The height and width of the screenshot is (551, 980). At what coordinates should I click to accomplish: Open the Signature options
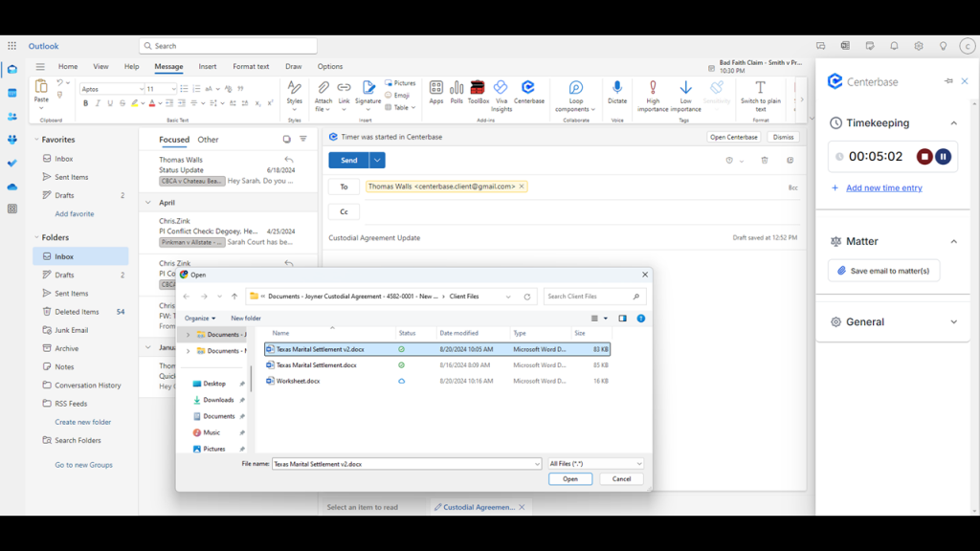click(x=367, y=97)
